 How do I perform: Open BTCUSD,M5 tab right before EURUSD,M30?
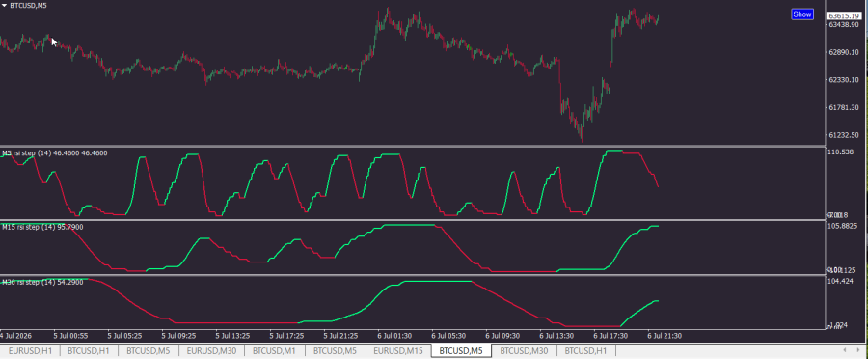coord(148,350)
